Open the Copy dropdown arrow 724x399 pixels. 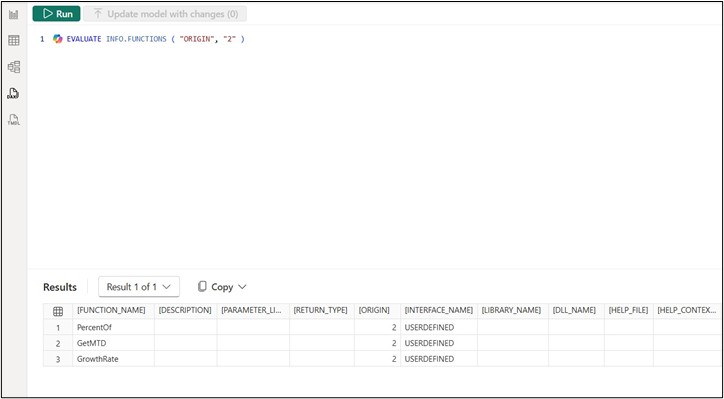coord(242,287)
